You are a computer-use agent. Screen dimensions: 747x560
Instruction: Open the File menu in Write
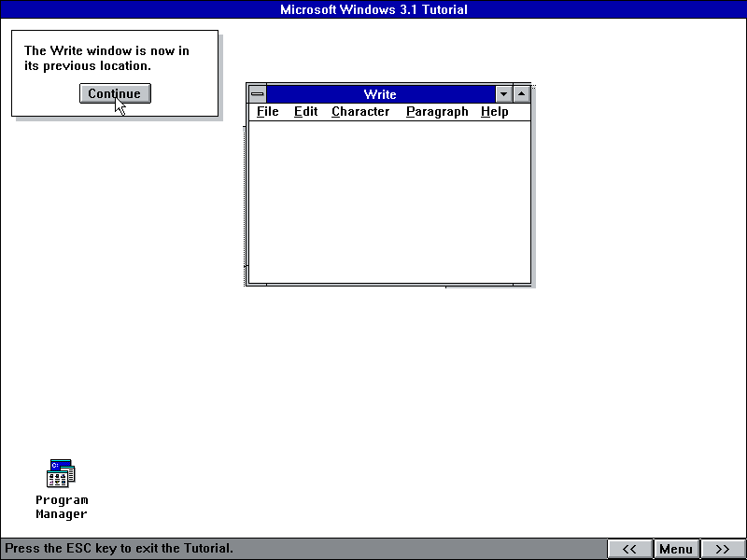pos(268,112)
